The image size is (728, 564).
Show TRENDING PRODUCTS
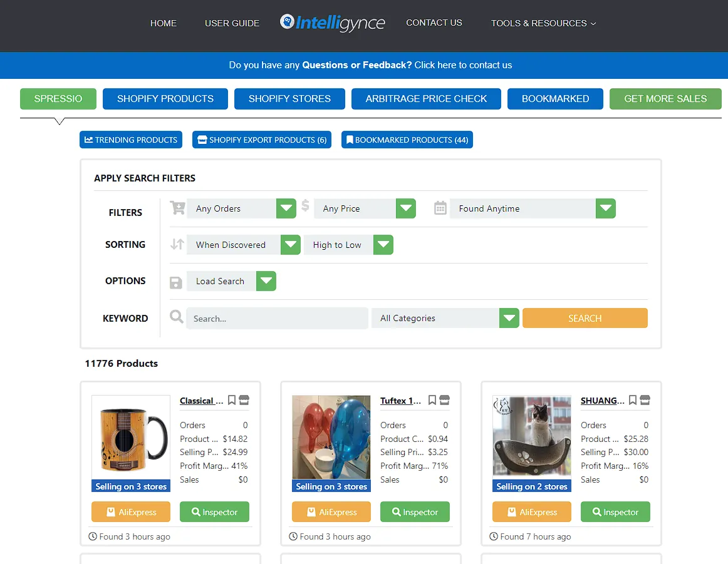(x=131, y=140)
